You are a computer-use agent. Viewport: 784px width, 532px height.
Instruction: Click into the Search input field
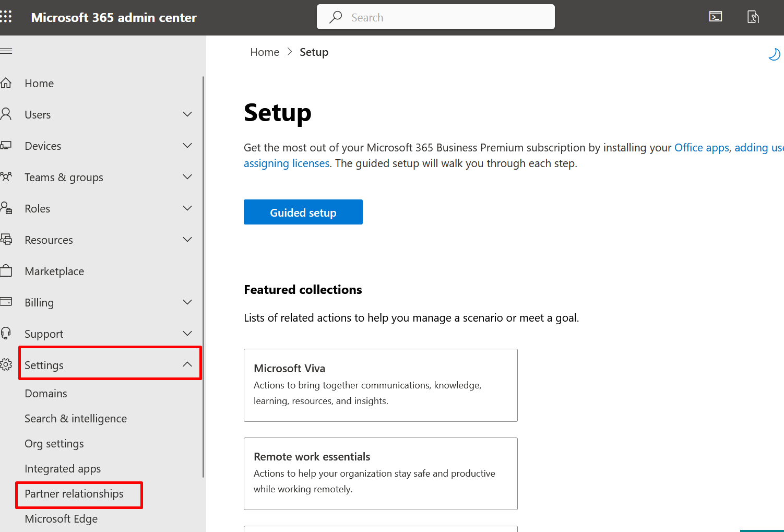[435, 17]
